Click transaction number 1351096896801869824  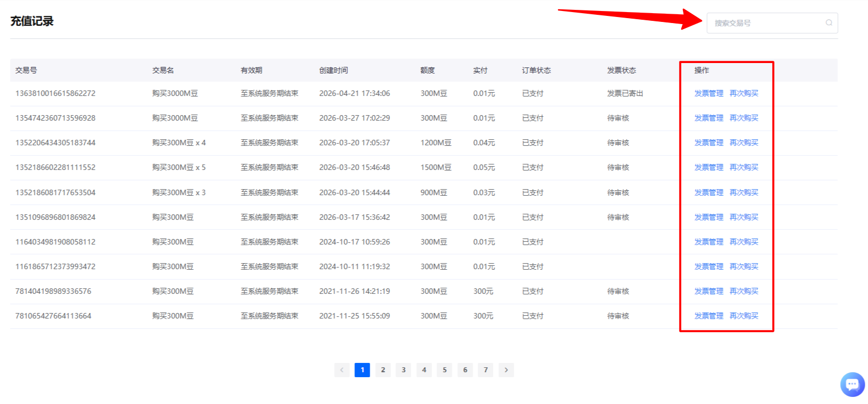click(55, 217)
